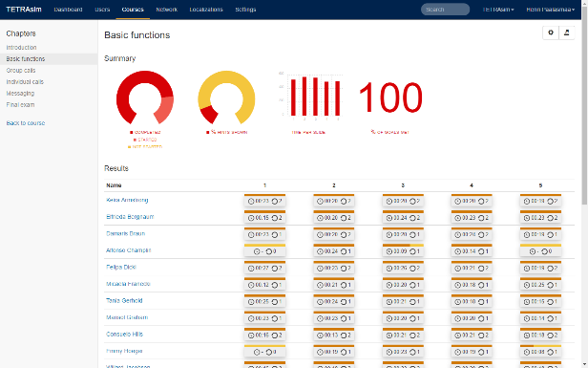The height and width of the screenshot is (368, 588).
Task: Click clock icon in Alfonso Champlin's step 3 cell
Action: coord(388,251)
